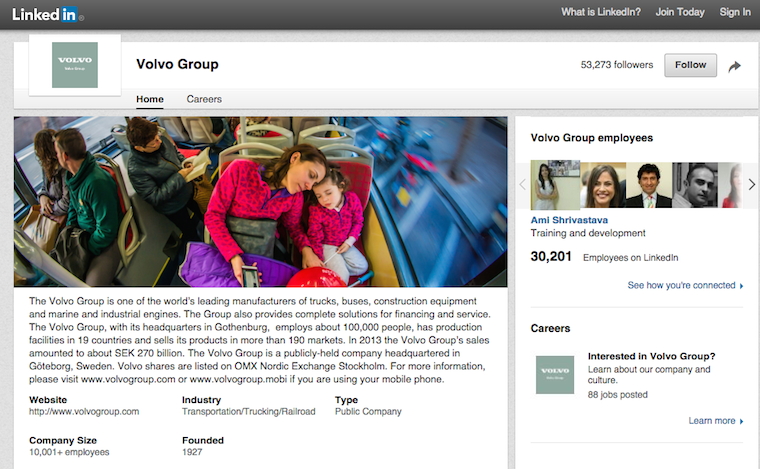Click Transportation/Trucking/Railroad industry value
Image resolution: width=760 pixels, height=469 pixels.
[x=249, y=412]
